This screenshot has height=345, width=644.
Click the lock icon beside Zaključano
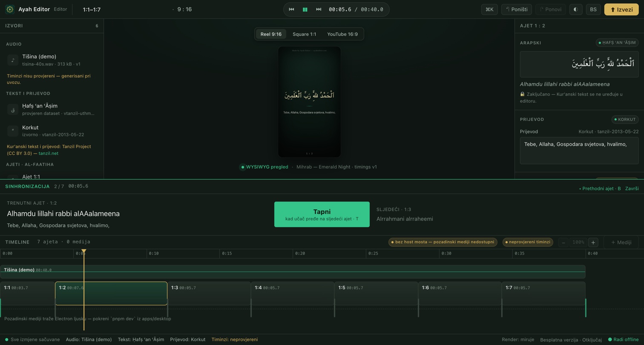point(522,94)
